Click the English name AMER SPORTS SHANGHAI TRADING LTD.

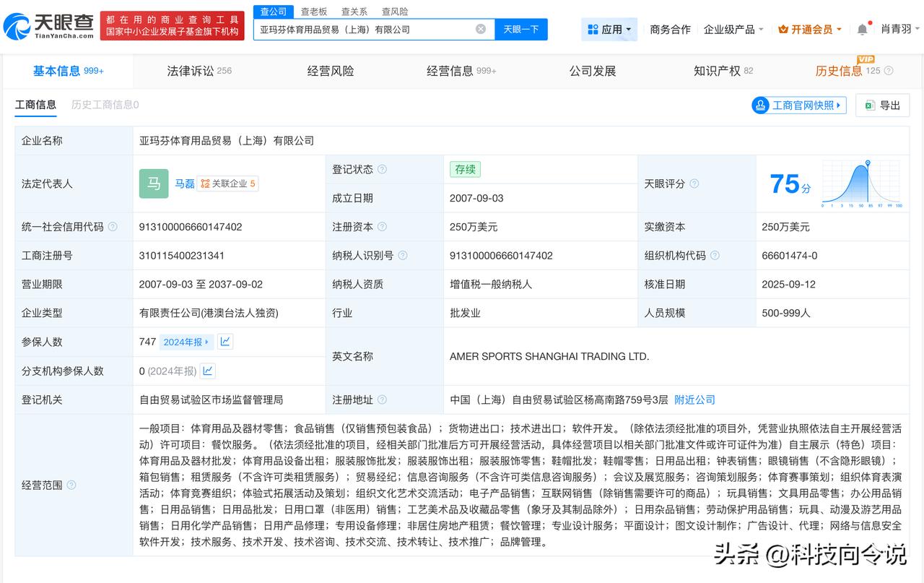(549, 356)
